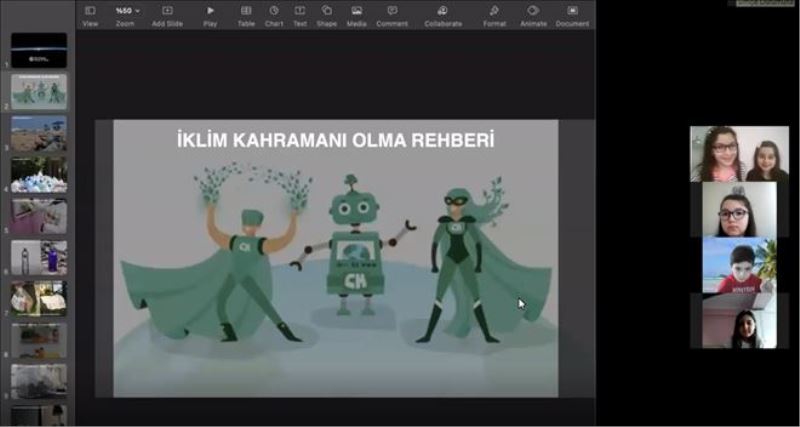This screenshot has width=800, height=427.
Task: Open the View dropdown in the toolbar
Action: coord(90,11)
